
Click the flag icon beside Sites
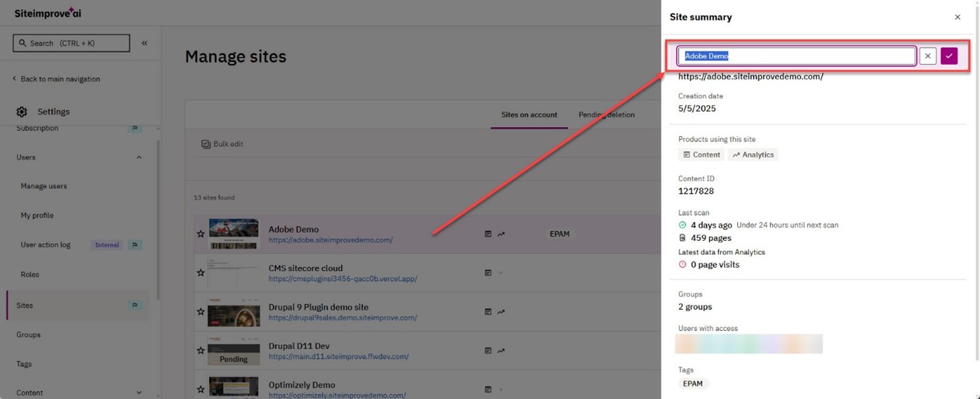(135, 306)
